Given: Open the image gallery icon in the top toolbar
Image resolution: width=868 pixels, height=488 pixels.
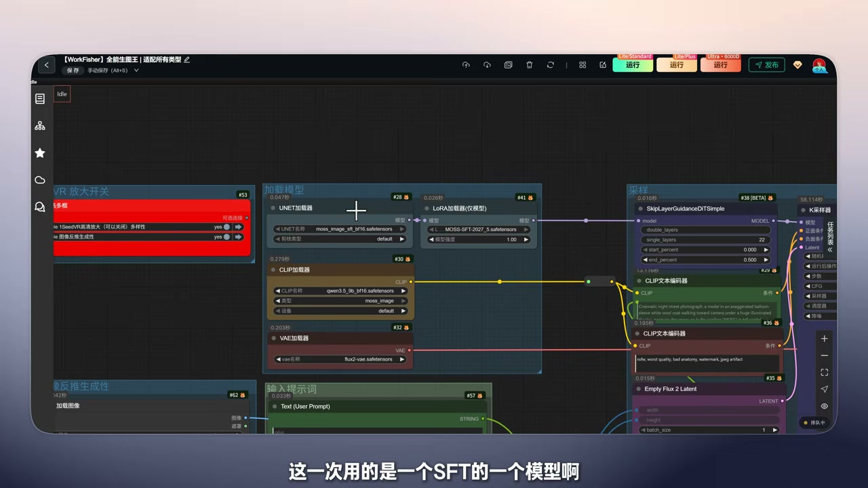Looking at the screenshot, I should (x=508, y=65).
